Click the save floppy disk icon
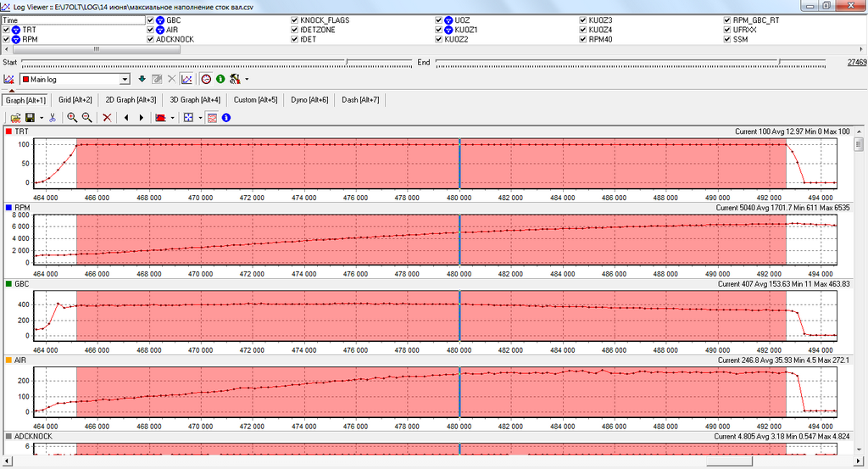 30,118
